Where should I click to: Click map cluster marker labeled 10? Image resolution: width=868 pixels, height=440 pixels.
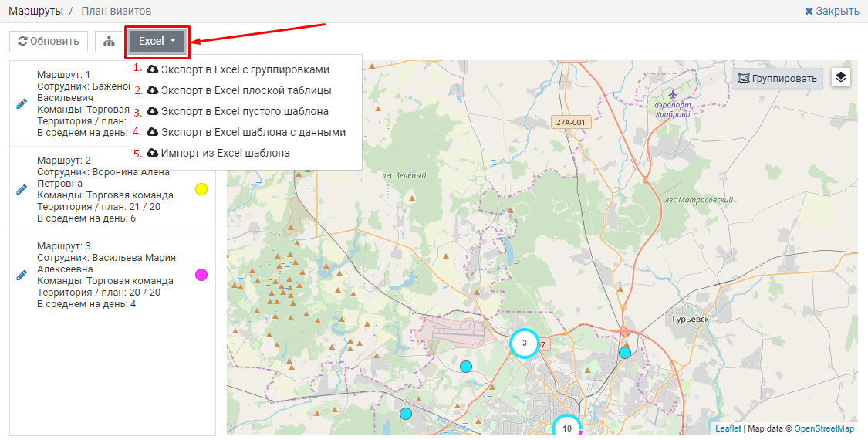567,428
